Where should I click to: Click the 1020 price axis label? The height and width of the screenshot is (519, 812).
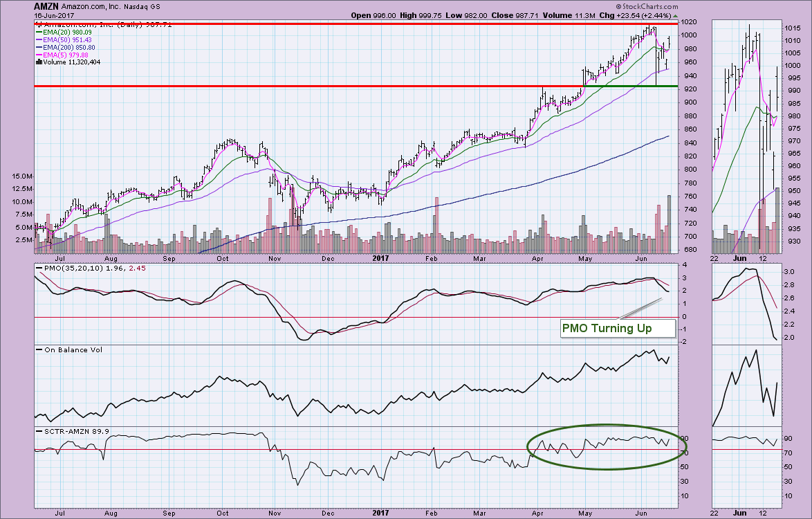click(x=689, y=22)
